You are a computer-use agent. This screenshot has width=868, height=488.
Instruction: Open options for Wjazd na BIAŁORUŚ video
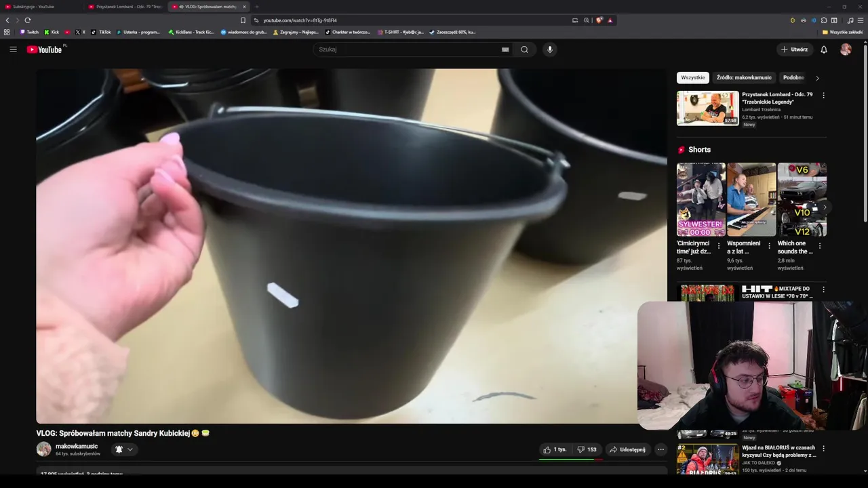point(823,449)
